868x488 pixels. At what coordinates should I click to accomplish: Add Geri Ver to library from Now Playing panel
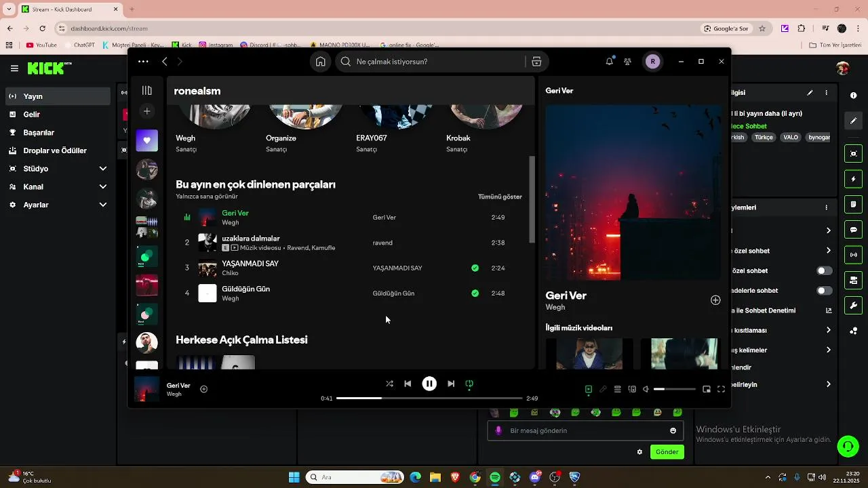point(715,300)
